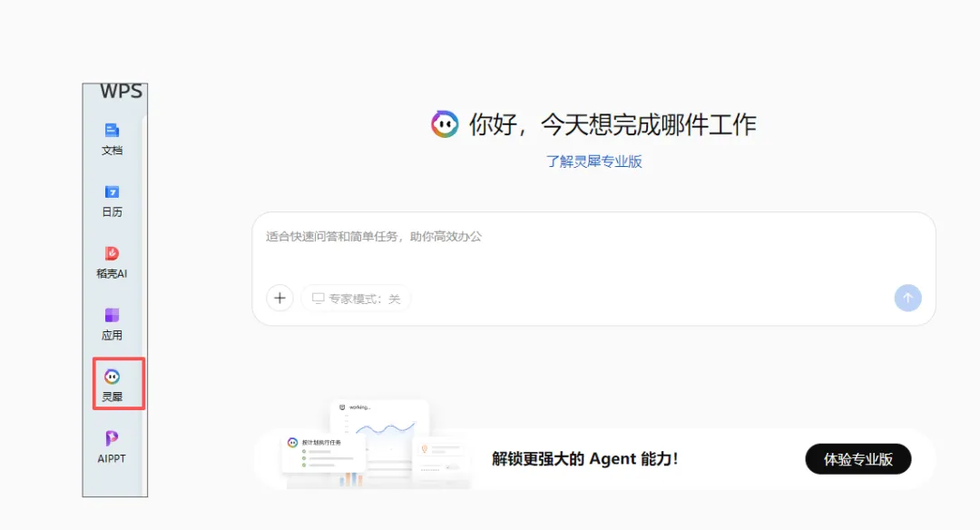
Task: Toggle 专家模式 expert mode switch
Action: [x=356, y=299]
